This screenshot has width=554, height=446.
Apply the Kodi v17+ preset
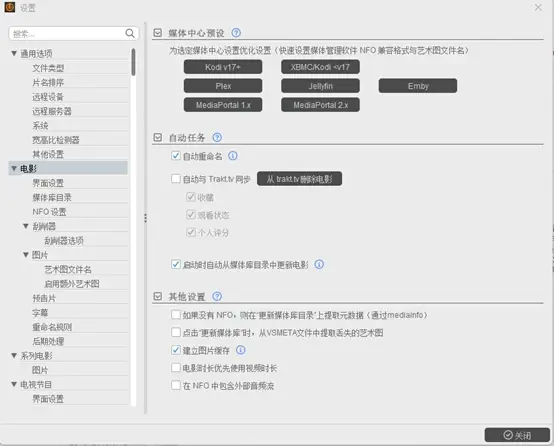(223, 67)
